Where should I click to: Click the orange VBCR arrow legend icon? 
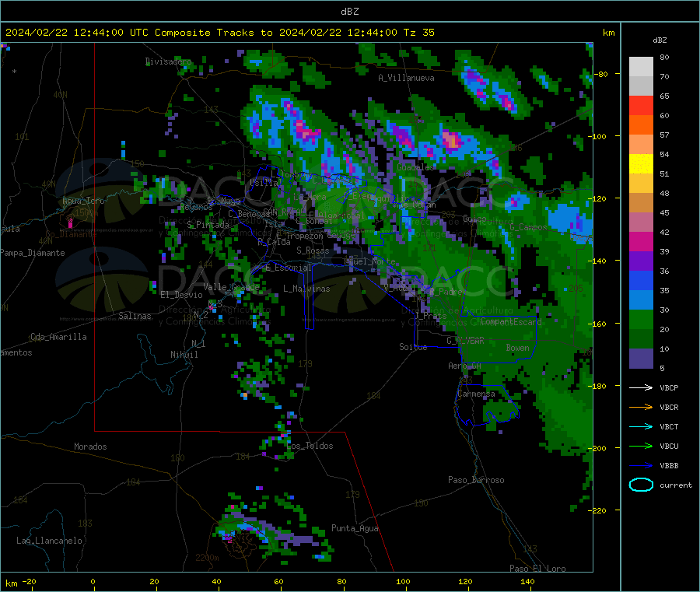pos(641,407)
